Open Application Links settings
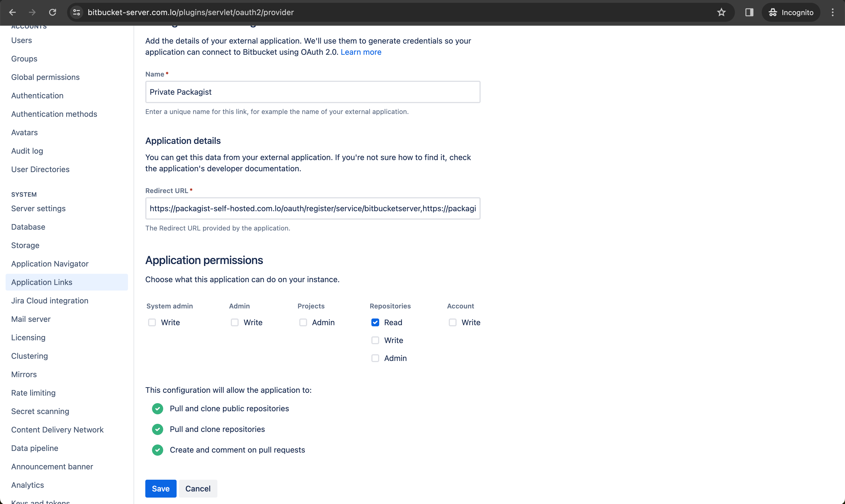 click(41, 282)
